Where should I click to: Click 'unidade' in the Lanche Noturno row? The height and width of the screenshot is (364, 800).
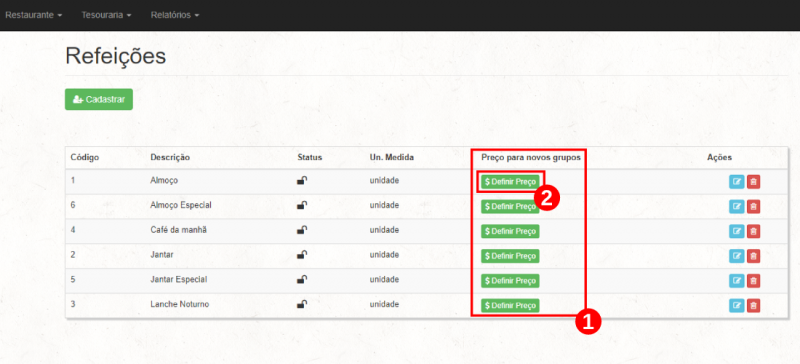384,304
